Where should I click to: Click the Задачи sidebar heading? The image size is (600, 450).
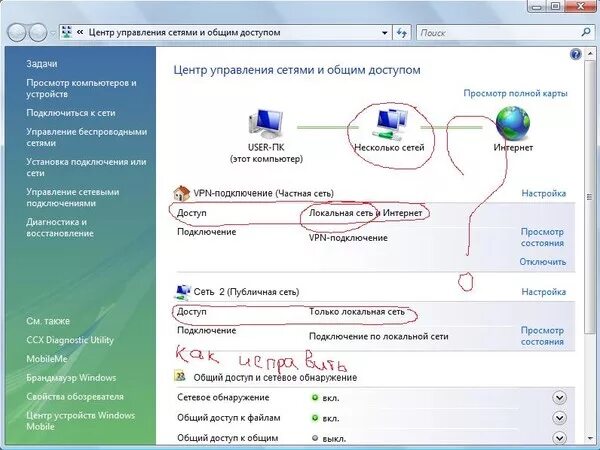tap(42, 64)
